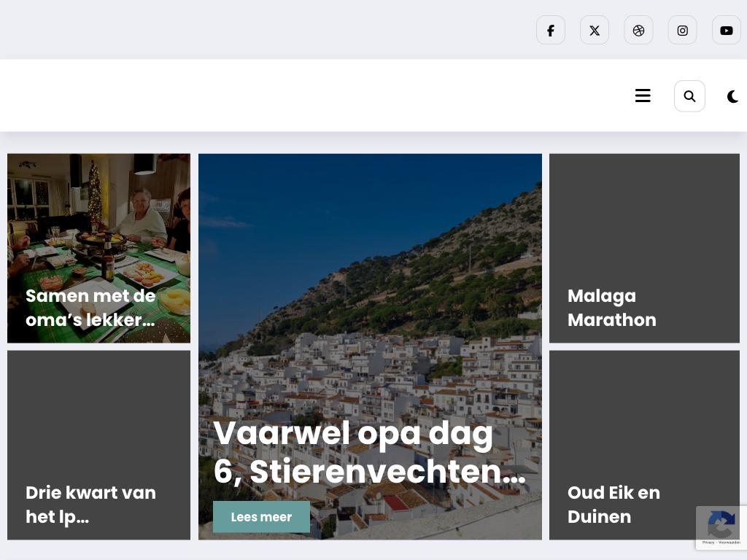Click the reCAPTCHA logo badge

click(721, 524)
